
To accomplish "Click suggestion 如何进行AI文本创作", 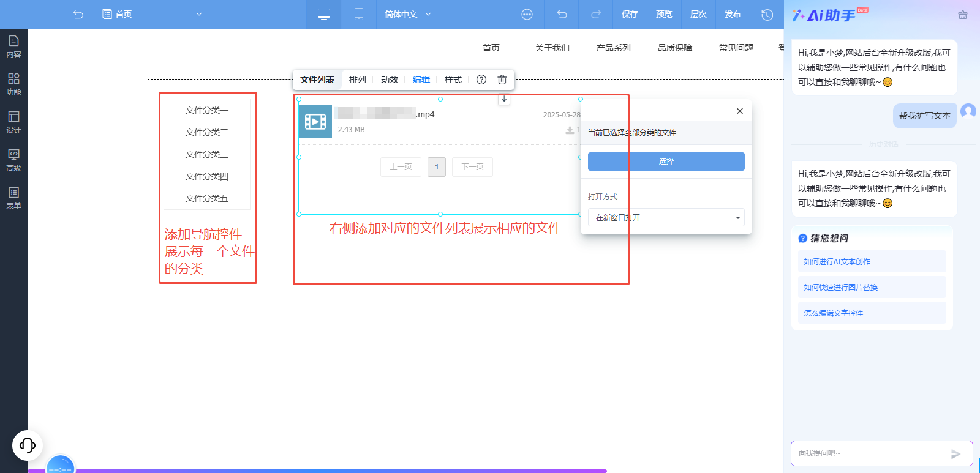I will pyautogui.click(x=872, y=261).
